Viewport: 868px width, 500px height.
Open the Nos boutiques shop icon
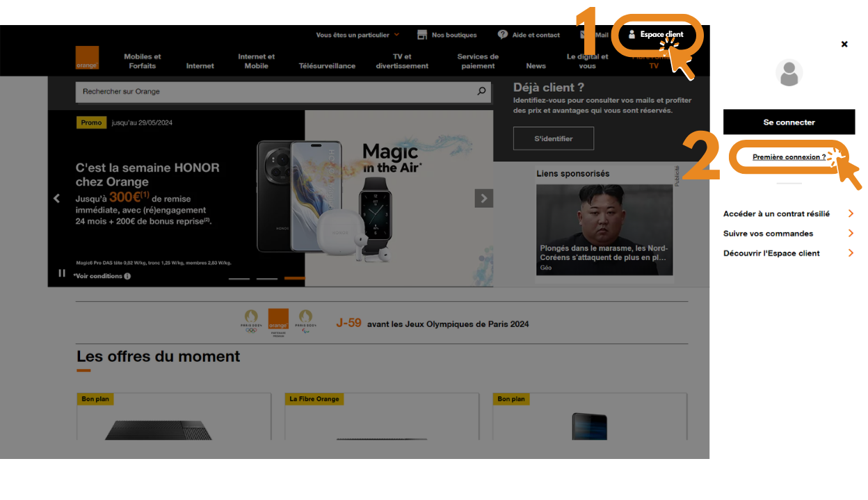point(422,35)
